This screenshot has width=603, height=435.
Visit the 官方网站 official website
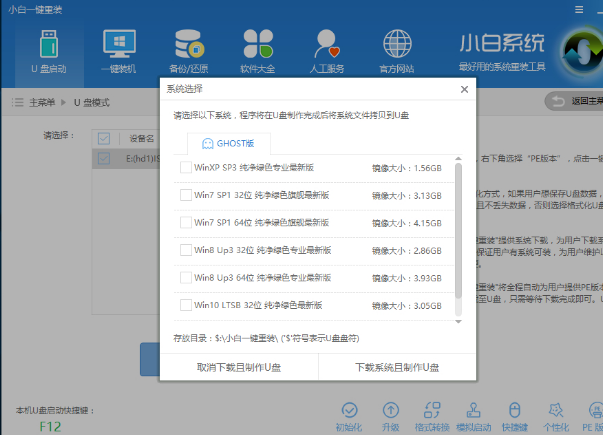pos(396,49)
